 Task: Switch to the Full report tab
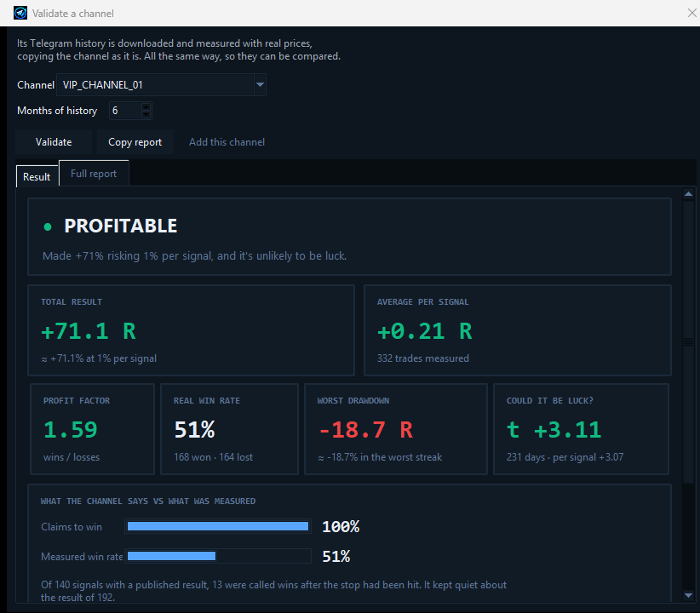pyautogui.click(x=94, y=173)
